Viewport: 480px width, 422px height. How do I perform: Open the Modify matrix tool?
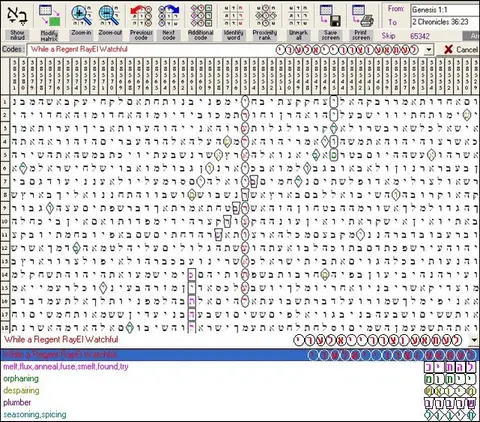point(49,22)
